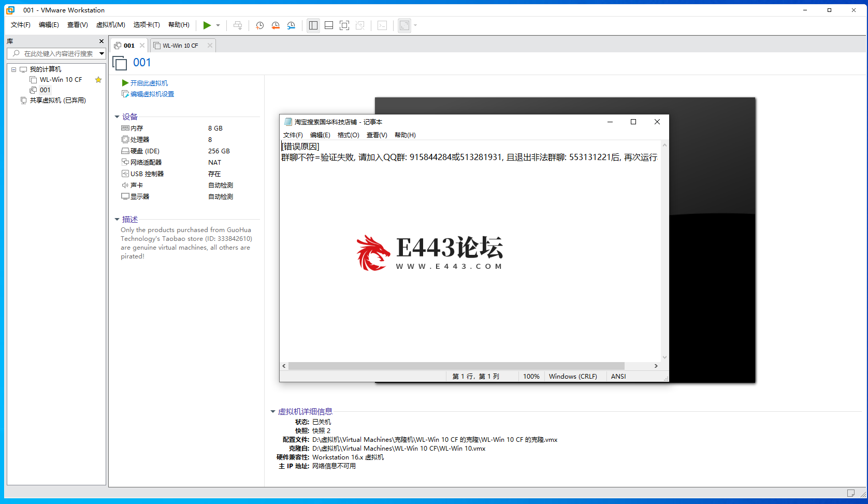Revert to snapshot using orange arrow icon
The image size is (868, 504).
point(276,25)
